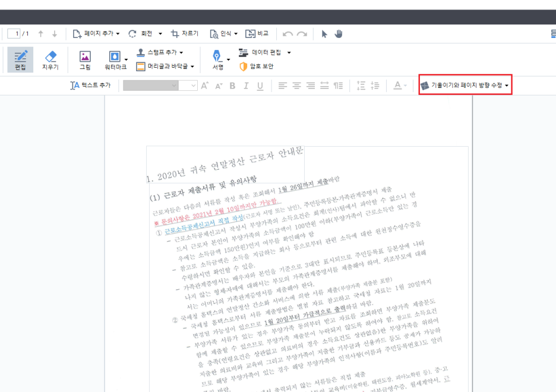Justify the text alignment
Screen dimensions: 556x392
pos(324,86)
